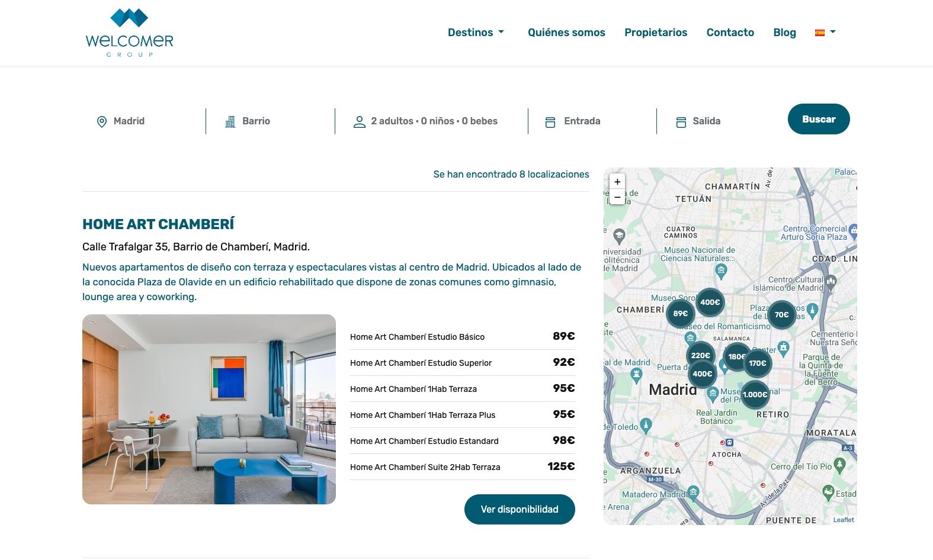Click the calendar icon beside Entrada
The image size is (933, 560).
pos(550,122)
